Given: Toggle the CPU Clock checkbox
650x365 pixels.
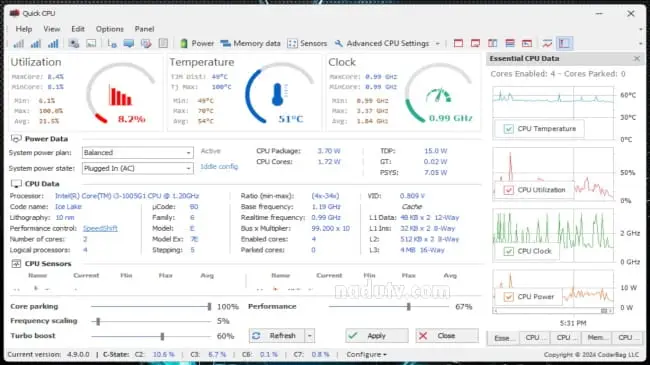Looking at the screenshot, I should tap(508, 251).
